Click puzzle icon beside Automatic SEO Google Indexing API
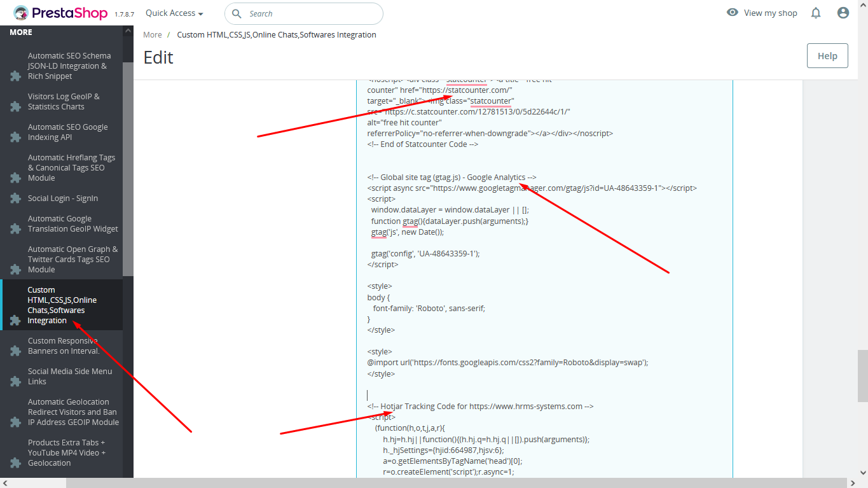The height and width of the screenshot is (488, 868). [16, 137]
